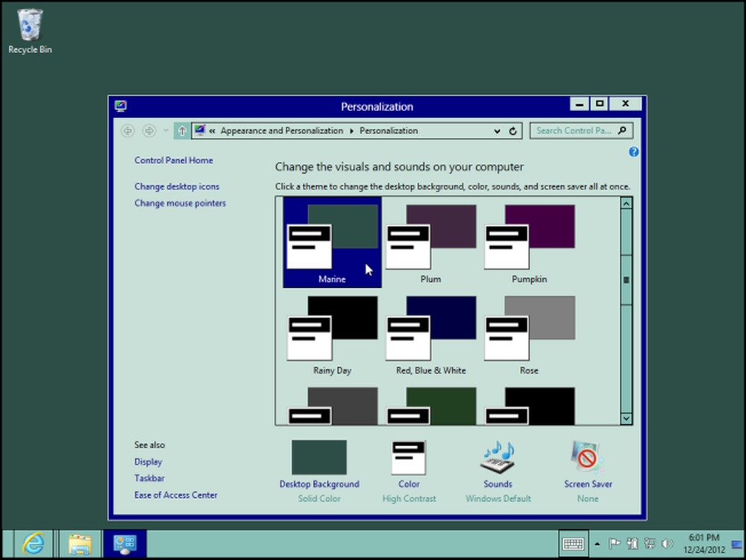Open File Explorer from the taskbar

point(80,544)
